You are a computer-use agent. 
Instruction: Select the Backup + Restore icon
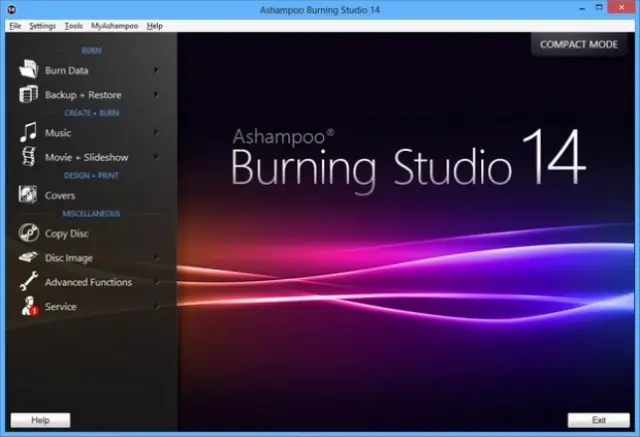click(x=27, y=94)
